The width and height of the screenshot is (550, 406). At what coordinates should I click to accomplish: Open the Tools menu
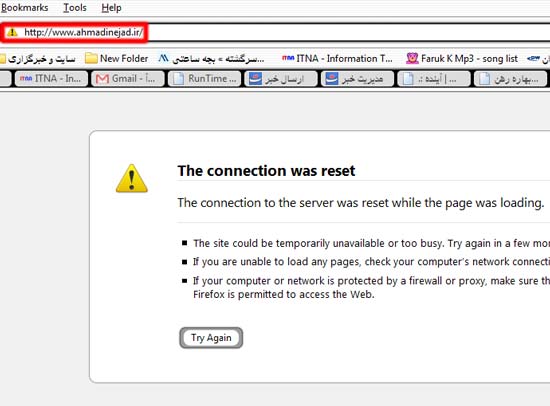point(75,7)
